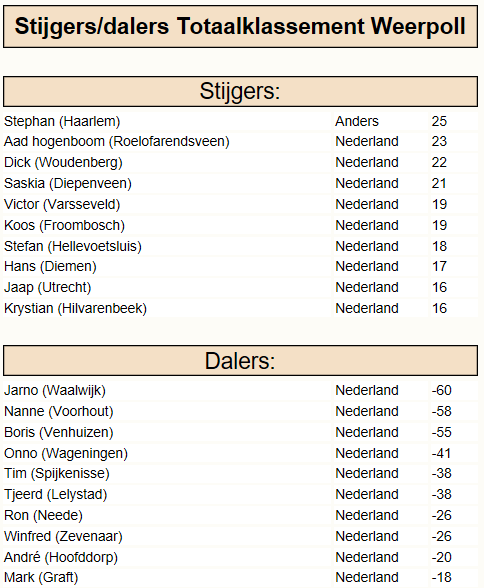Select Nanne (Voorhout) row
This screenshot has width=484, height=588.
click(x=240, y=412)
